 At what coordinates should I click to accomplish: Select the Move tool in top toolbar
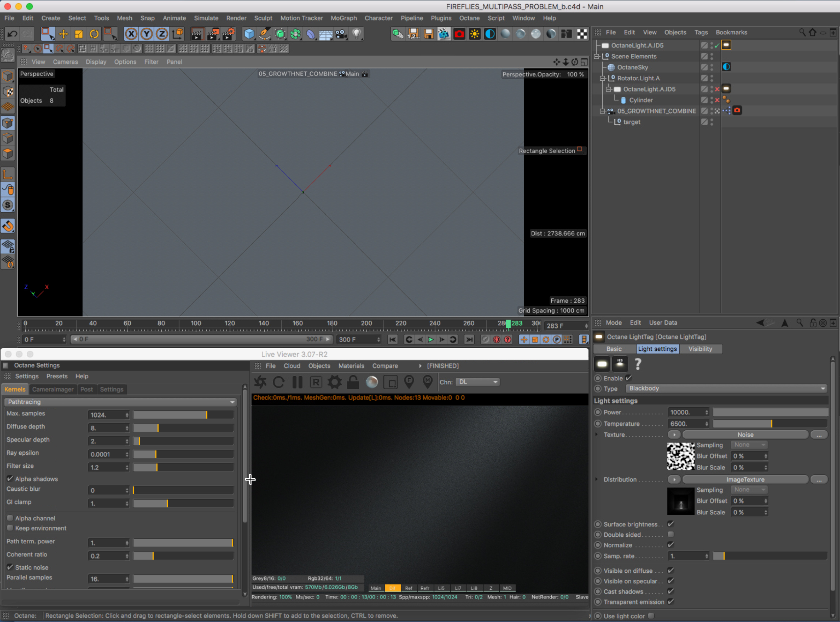coord(63,34)
